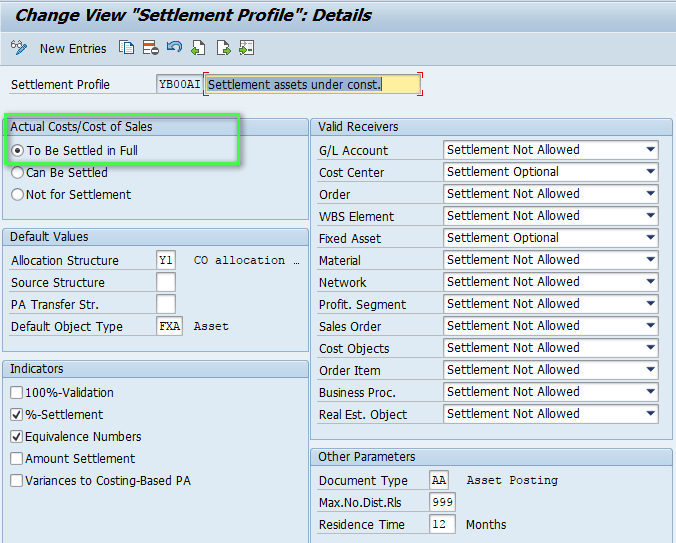
Task: Choose the Not for Settlement option
Action: (17, 195)
